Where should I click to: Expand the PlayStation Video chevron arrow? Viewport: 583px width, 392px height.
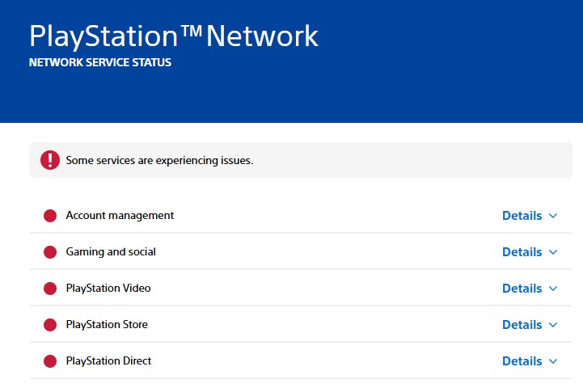(553, 289)
